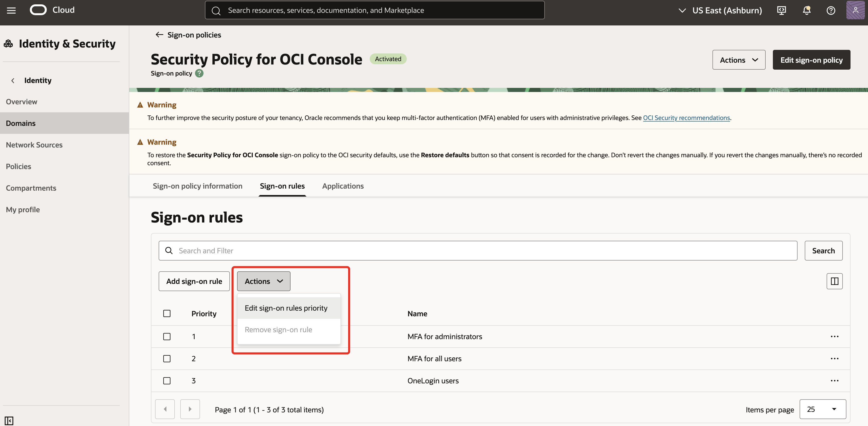Switch to the Applications tab
The width and height of the screenshot is (868, 426).
point(343,186)
